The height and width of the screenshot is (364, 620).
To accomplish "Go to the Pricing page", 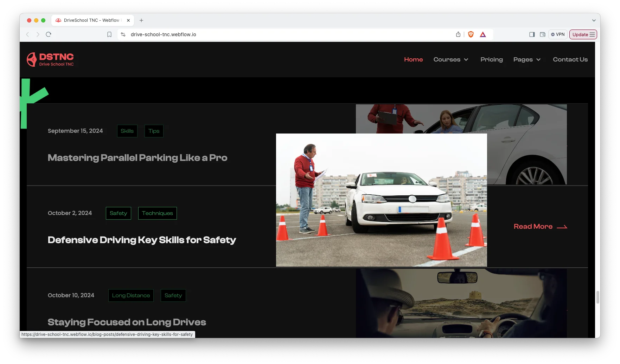I will pos(491,60).
